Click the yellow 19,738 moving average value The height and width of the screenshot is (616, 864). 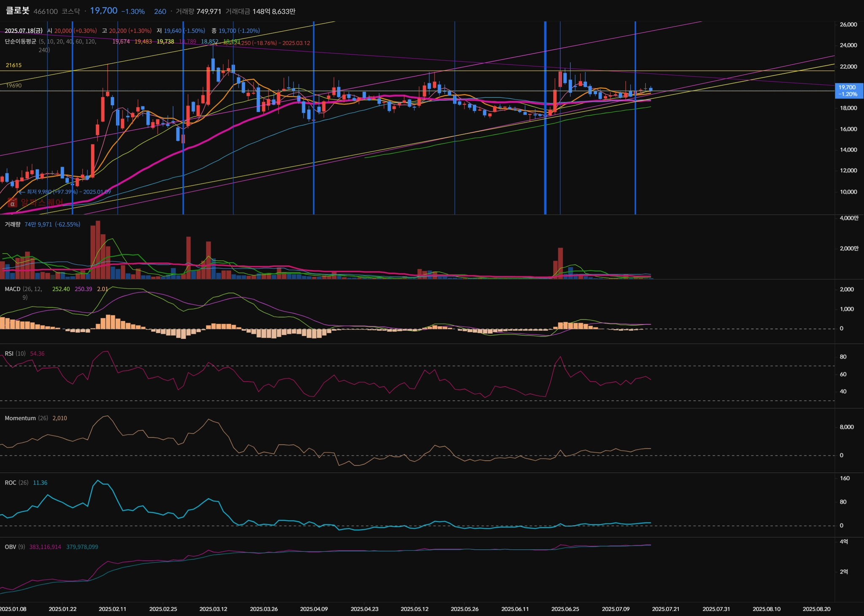pyautogui.click(x=165, y=42)
